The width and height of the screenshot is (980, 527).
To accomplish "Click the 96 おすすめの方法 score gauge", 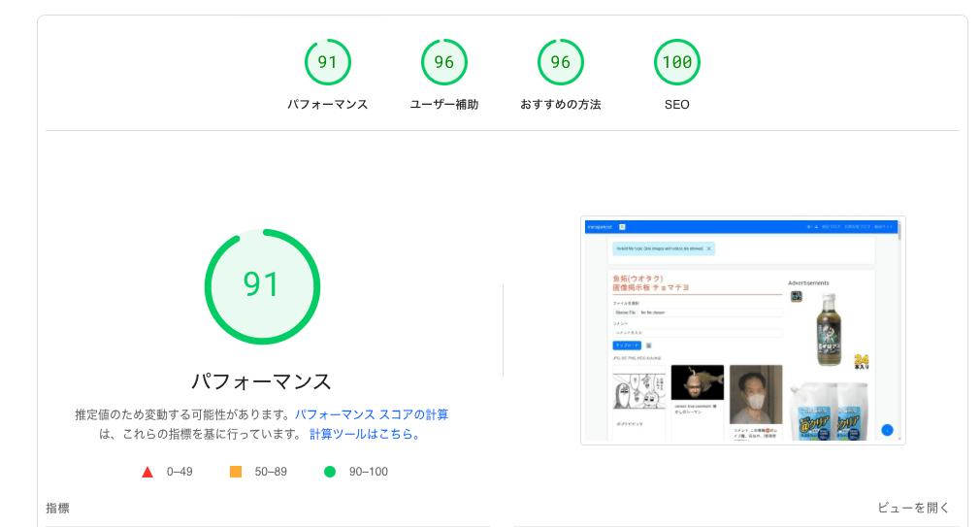I will (x=561, y=62).
